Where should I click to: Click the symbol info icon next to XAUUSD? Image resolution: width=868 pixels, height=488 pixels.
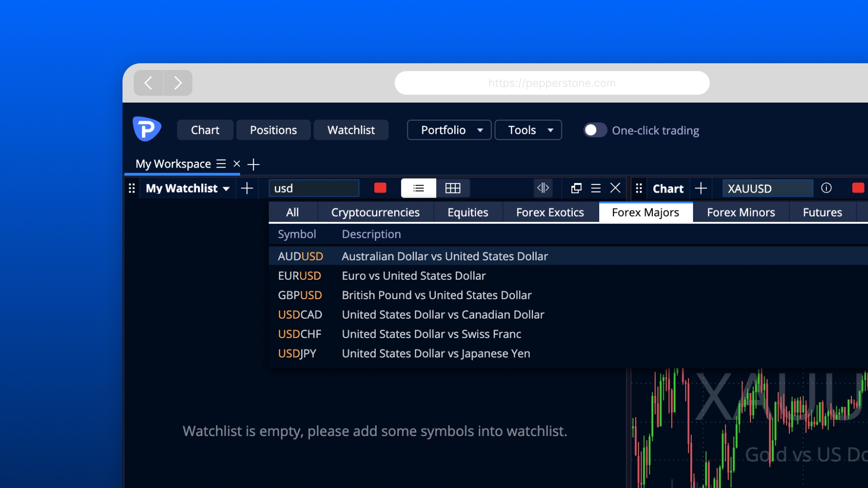[x=826, y=188]
